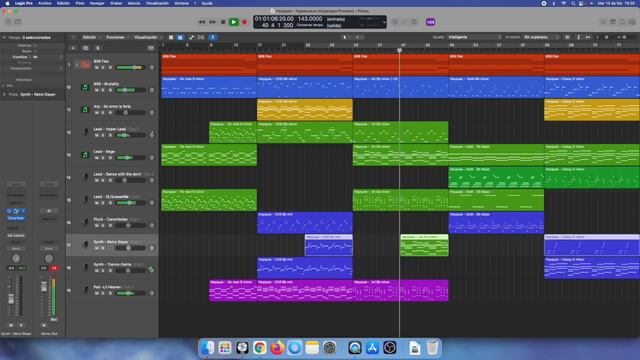The image size is (640, 360).
Task: Mute the Pluck - Carambolas track
Action: click(97, 225)
